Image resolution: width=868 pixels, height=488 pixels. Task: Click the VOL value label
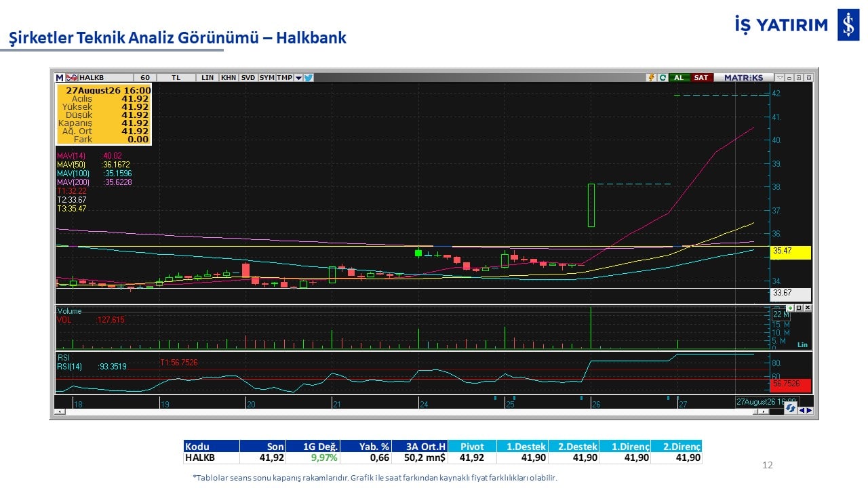pos(91,319)
